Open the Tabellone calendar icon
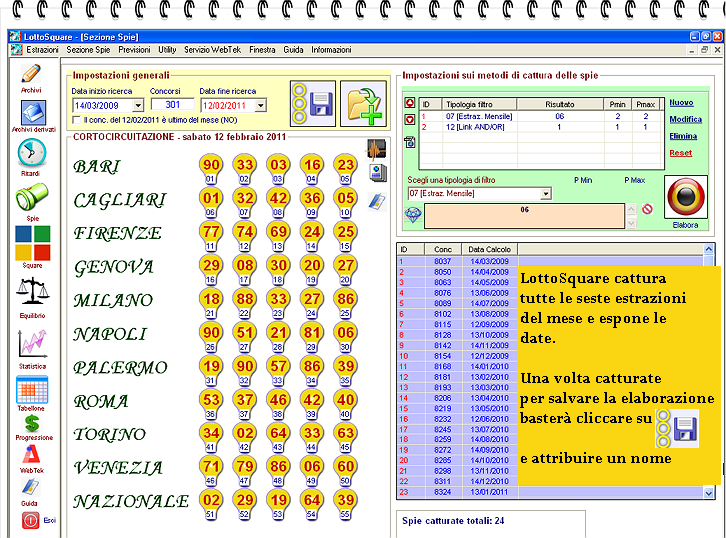 [x=32, y=389]
